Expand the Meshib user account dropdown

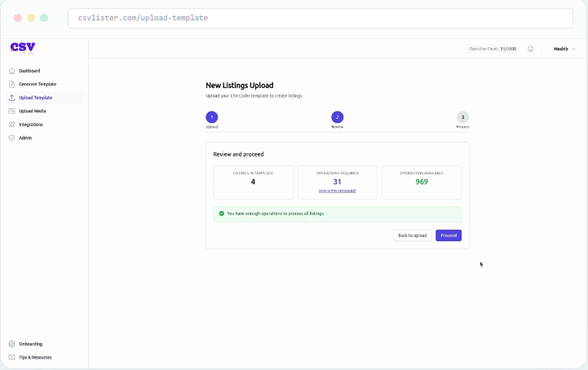pos(564,49)
